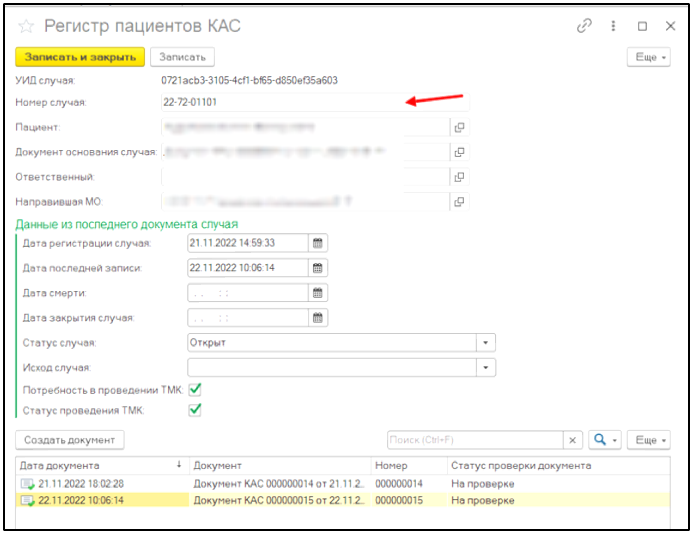Select document row dated 21.11.2022 18:02:28
The width and height of the screenshot is (693, 534).
pyautogui.click(x=100, y=483)
